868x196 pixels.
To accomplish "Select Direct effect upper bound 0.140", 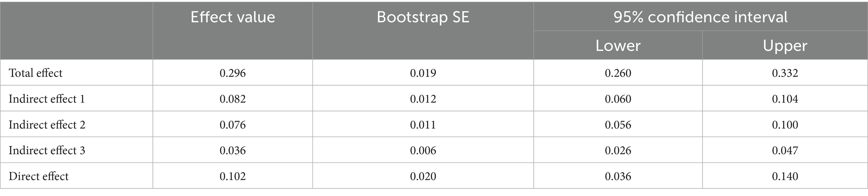I will tap(785, 176).
